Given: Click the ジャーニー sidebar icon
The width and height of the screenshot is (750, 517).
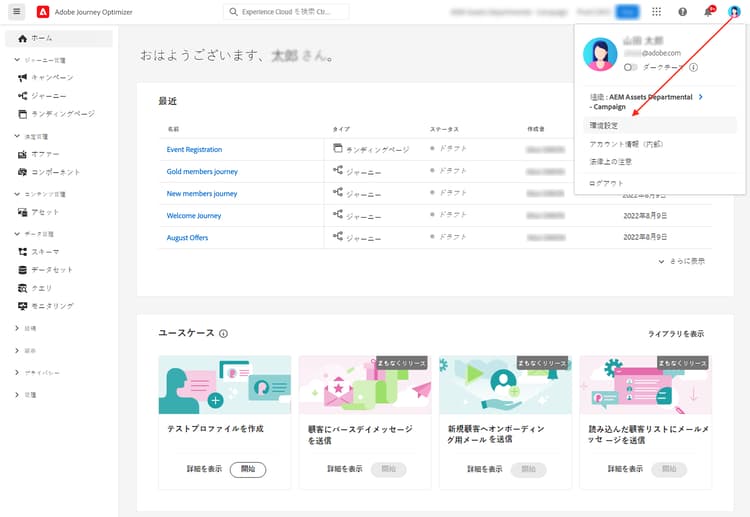Looking at the screenshot, I should 22,96.
